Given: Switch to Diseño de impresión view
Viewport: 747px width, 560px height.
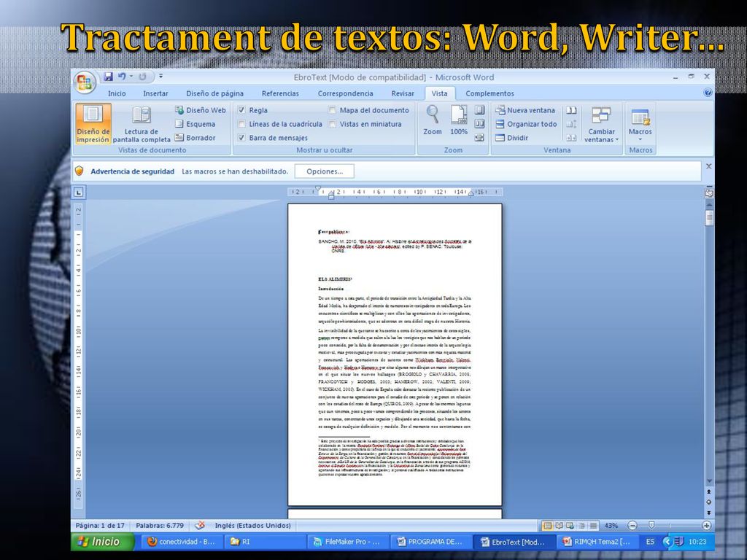Looking at the screenshot, I should (x=93, y=123).
